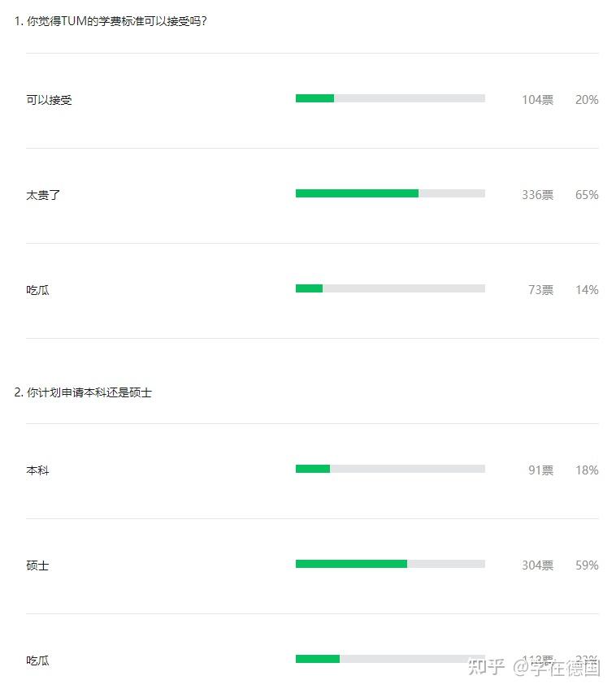Select the "本科" poll option
The height and width of the screenshot is (693, 616).
pos(37,470)
